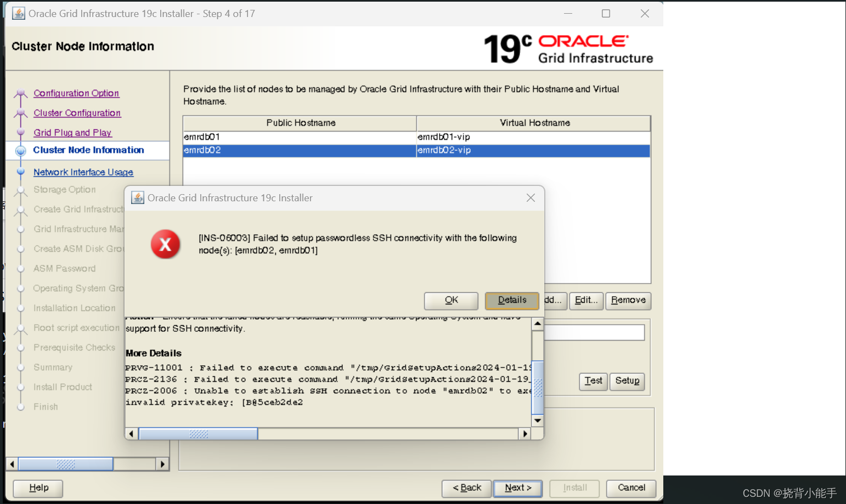Click the Install Product step

coord(63,387)
